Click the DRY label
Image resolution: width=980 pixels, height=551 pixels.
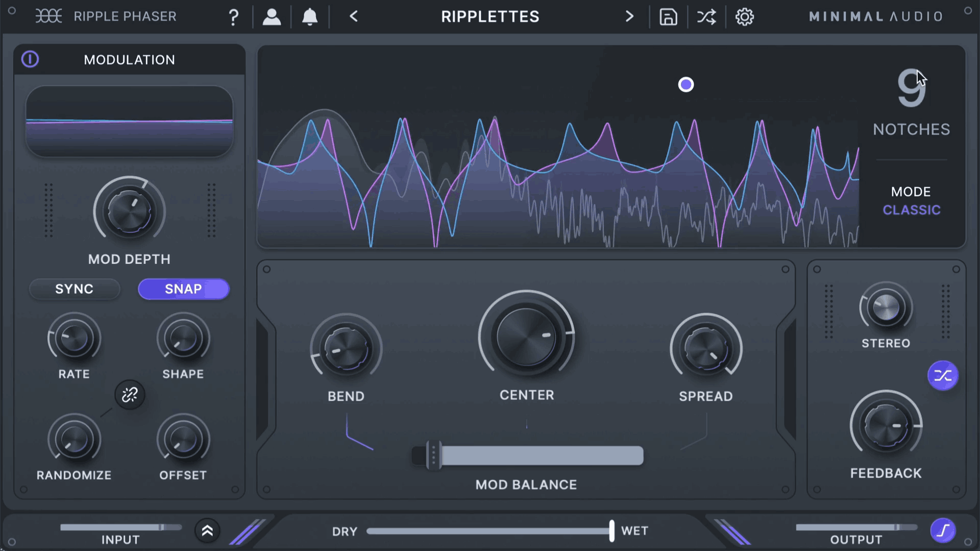[345, 532]
